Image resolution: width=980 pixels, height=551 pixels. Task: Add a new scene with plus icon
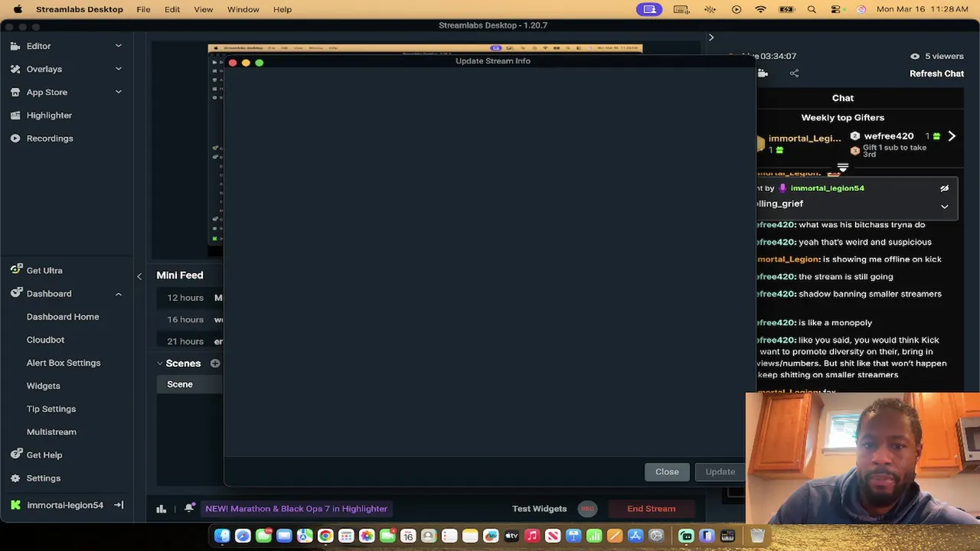pos(215,364)
